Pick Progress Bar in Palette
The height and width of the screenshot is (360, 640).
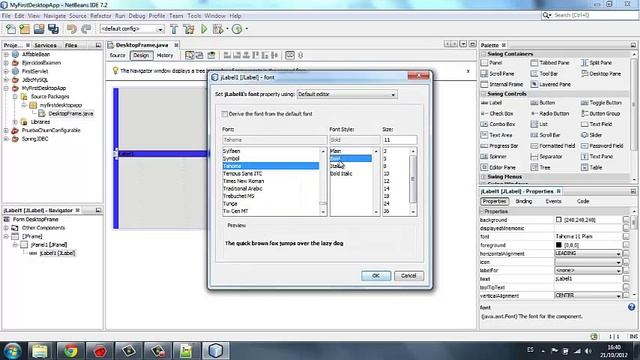tap(500, 146)
